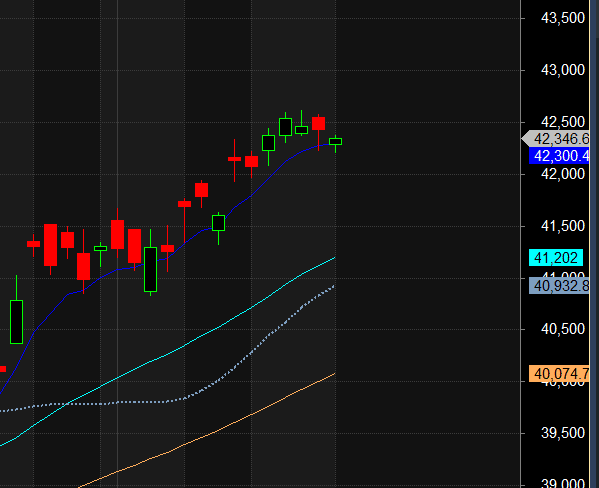This screenshot has width=599, height=488.
Task: Click the 42,000 price axis label
Action: 563,174
